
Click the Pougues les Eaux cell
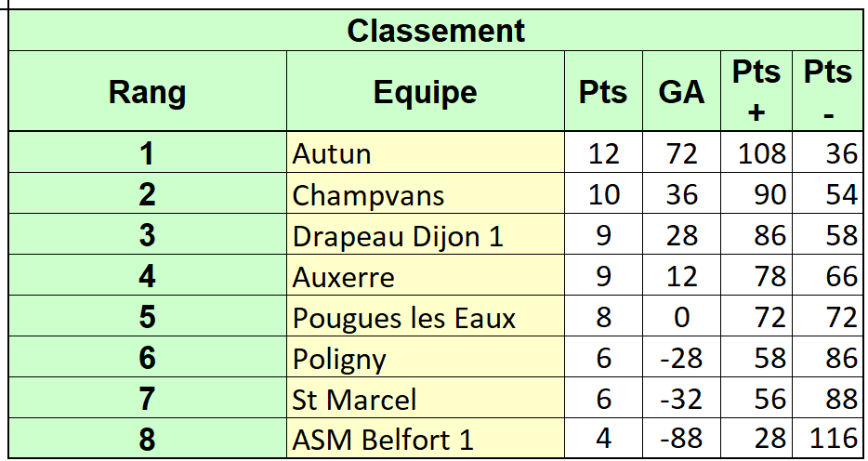(x=425, y=316)
